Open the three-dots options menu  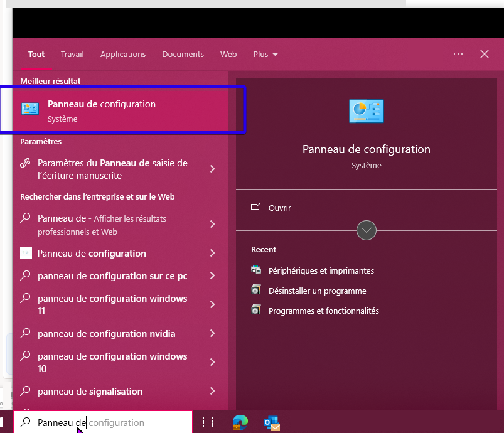(458, 54)
